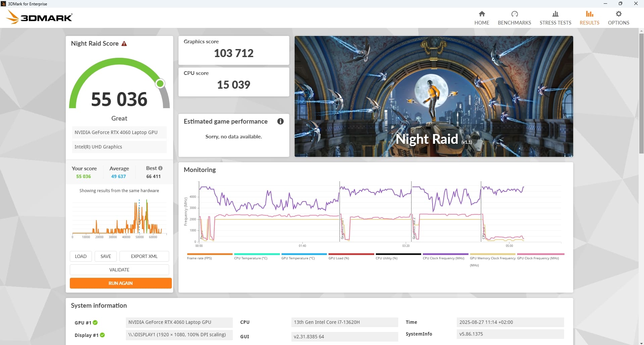This screenshot has height=345, width=644.
Task: Click the Night Raid benchmark image
Action: 434,96
